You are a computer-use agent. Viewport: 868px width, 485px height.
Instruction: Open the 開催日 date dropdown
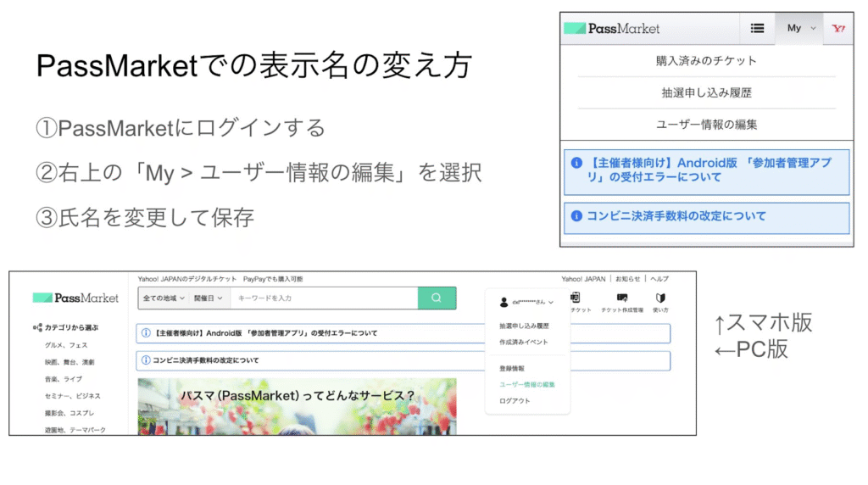[x=209, y=298]
